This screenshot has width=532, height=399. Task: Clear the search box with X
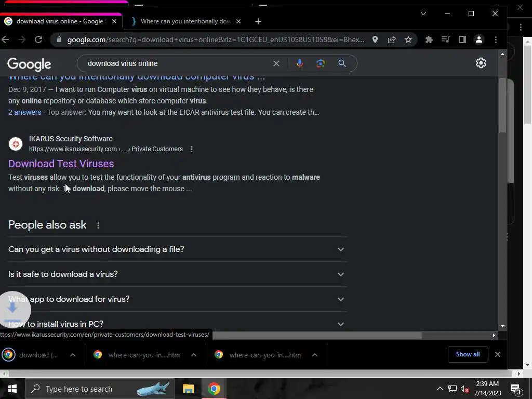(276, 63)
